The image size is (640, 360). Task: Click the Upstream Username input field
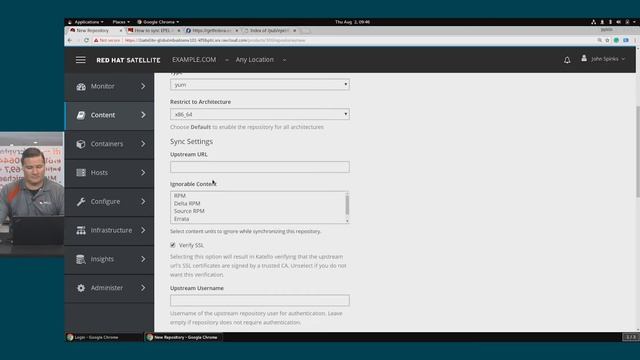click(260, 300)
